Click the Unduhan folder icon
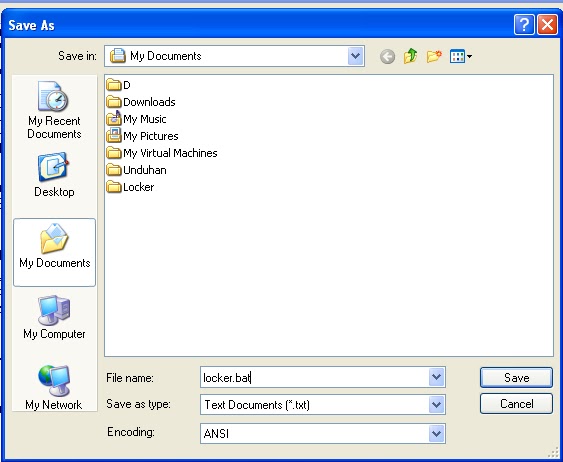This screenshot has width=563, height=462. tap(114, 170)
